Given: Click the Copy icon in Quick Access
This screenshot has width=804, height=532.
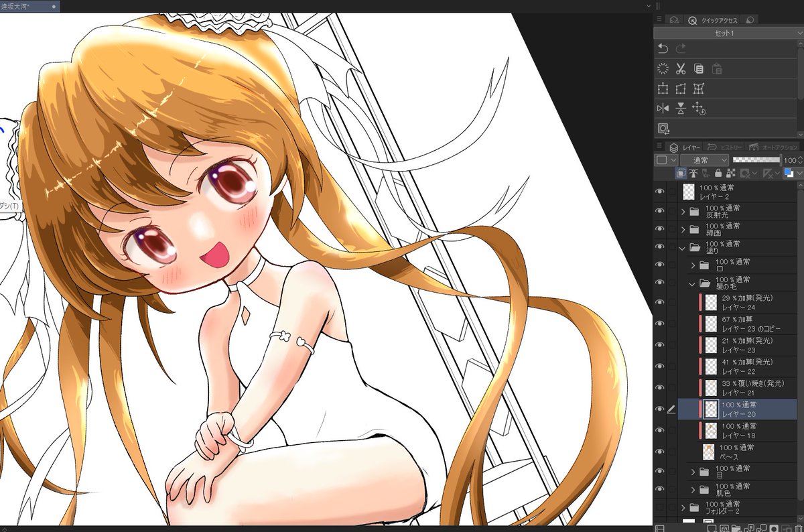Looking at the screenshot, I should pyautogui.click(x=699, y=68).
